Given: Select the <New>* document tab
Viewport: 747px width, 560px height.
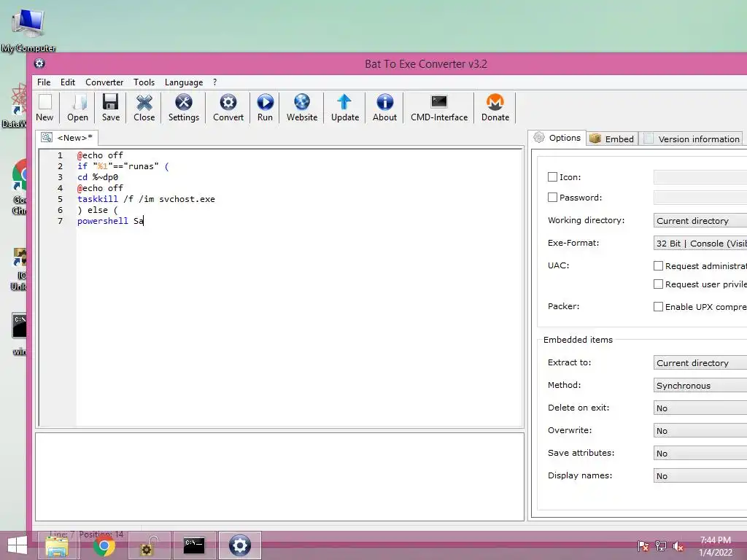Looking at the screenshot, I should click(67, 138).
